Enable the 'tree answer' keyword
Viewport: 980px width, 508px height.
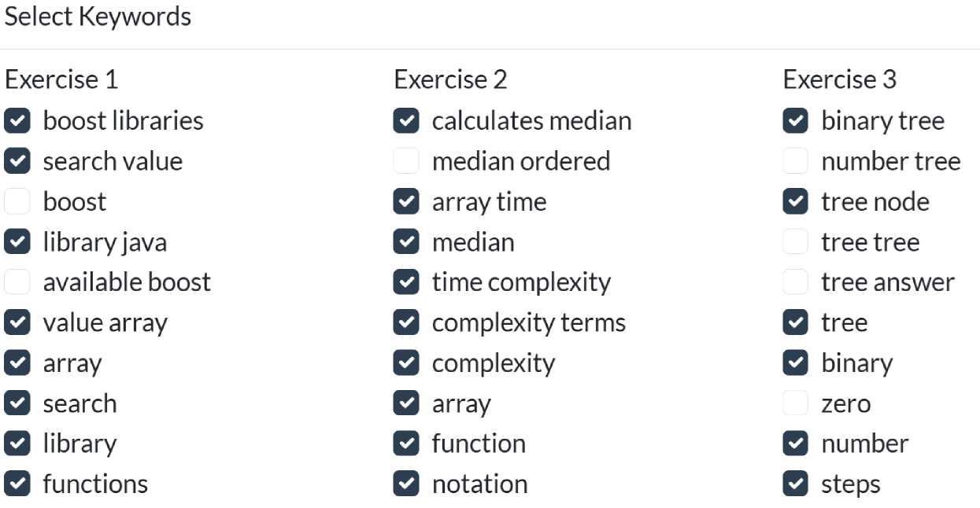(796, 282)
